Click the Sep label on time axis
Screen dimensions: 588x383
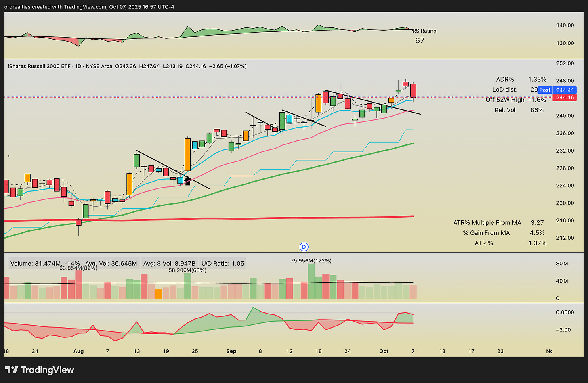tap(231, 351)
